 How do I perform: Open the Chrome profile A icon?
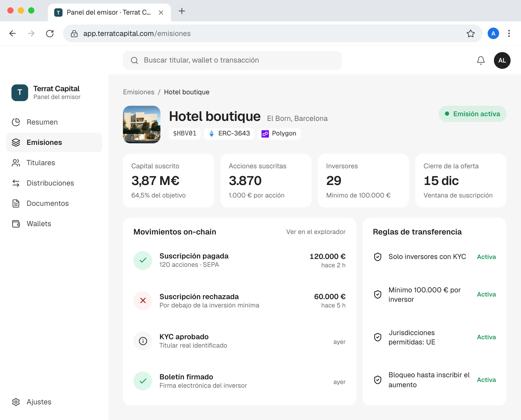point(493,33)
